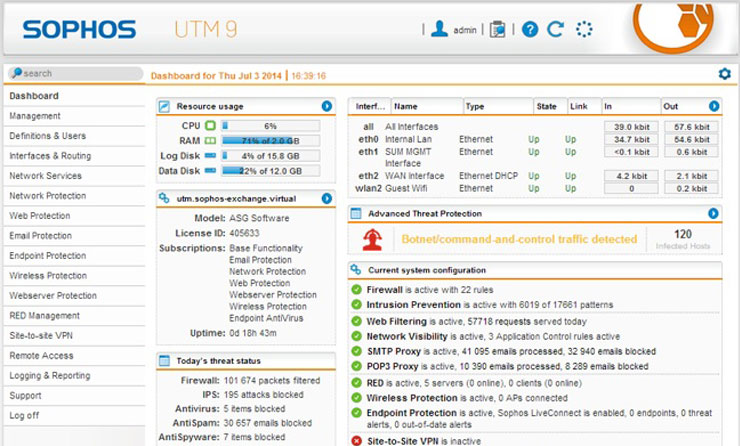Click the green check next to Network Visibility
This screenshot has width=740, height=446.
point(356,336)
